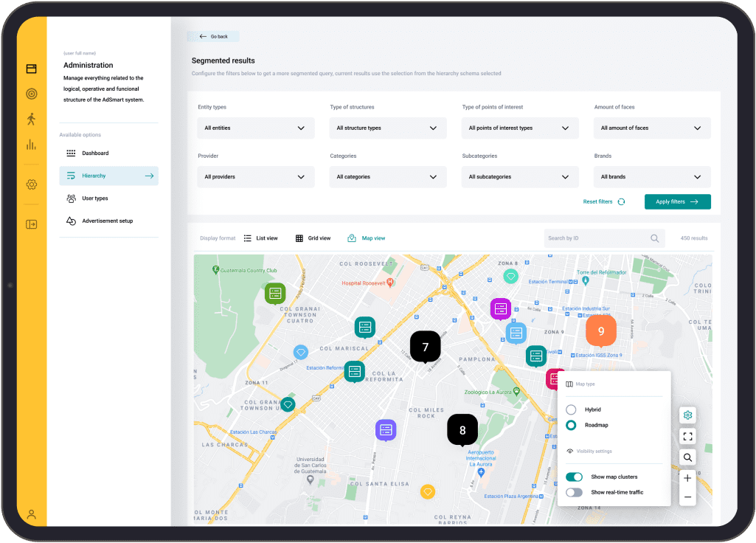This screenshot has width=756, height=543.
Task: Switch to Grid view
Action: pyautogui.click(x=317, y=238)
